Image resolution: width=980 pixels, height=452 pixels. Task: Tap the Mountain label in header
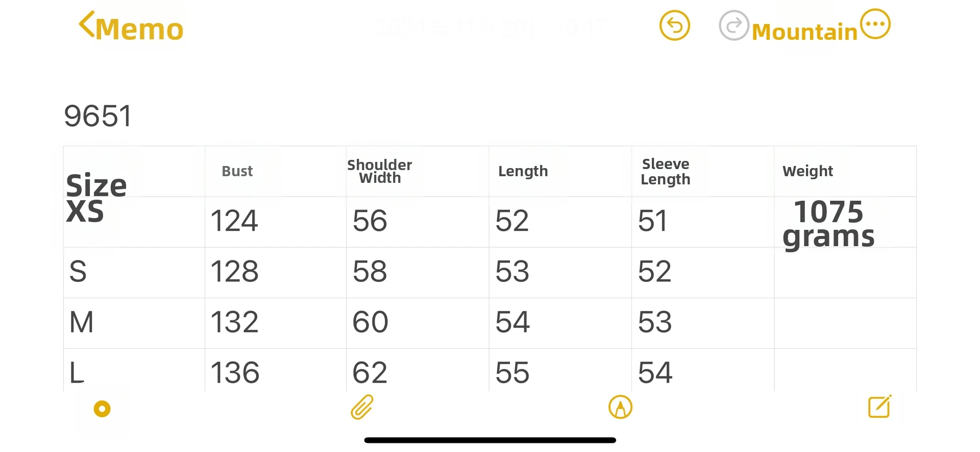click(804, 32)
